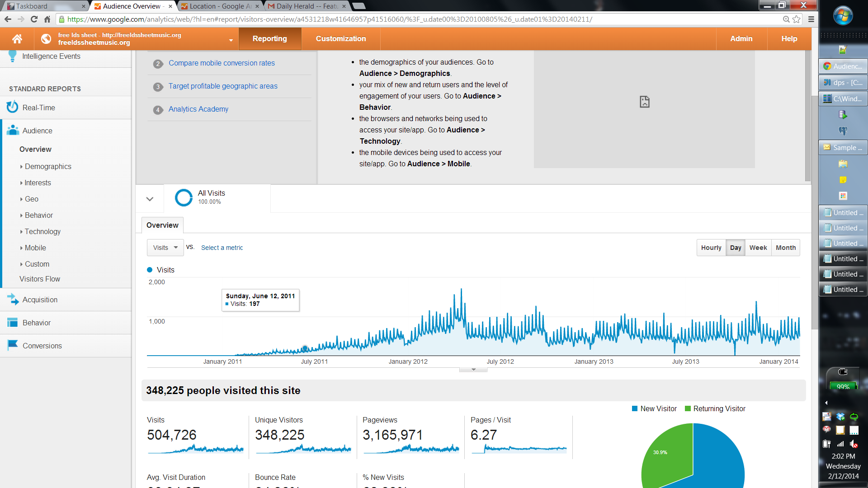Click the browser home icon
This screenshot has height=488, width=868.
point(47,19)
